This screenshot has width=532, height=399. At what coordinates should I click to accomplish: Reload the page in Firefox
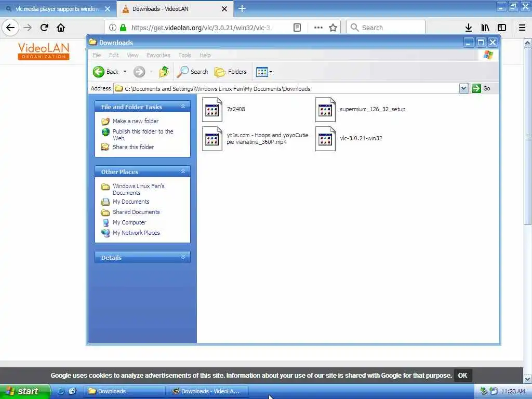click(x=44, y=28)
